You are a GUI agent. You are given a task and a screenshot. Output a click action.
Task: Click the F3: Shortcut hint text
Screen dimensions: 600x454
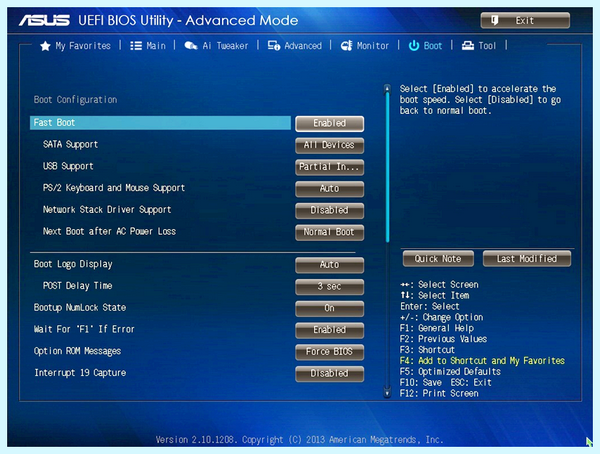[427, 350]
